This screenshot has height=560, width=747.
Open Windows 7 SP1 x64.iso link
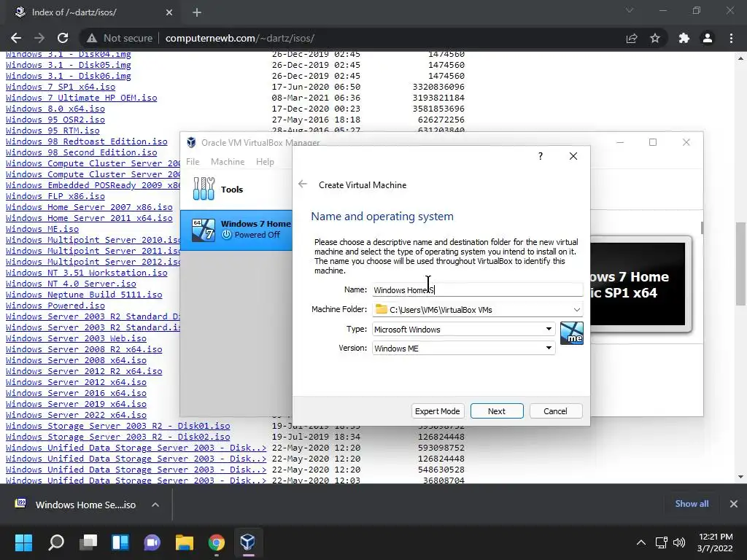click(x=61, y=87)
